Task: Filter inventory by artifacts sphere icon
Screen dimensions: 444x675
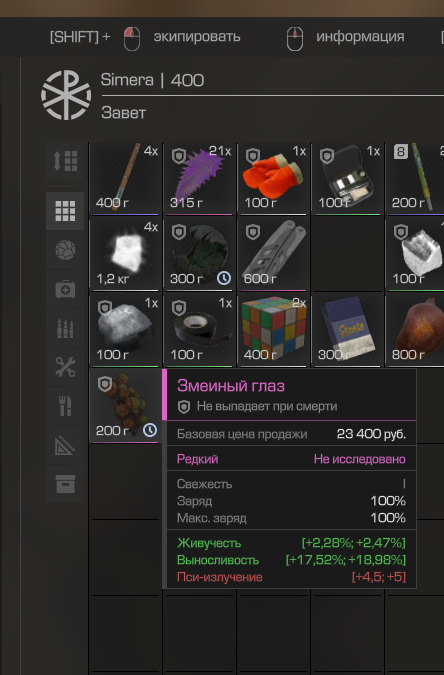Action: (65, 250)
